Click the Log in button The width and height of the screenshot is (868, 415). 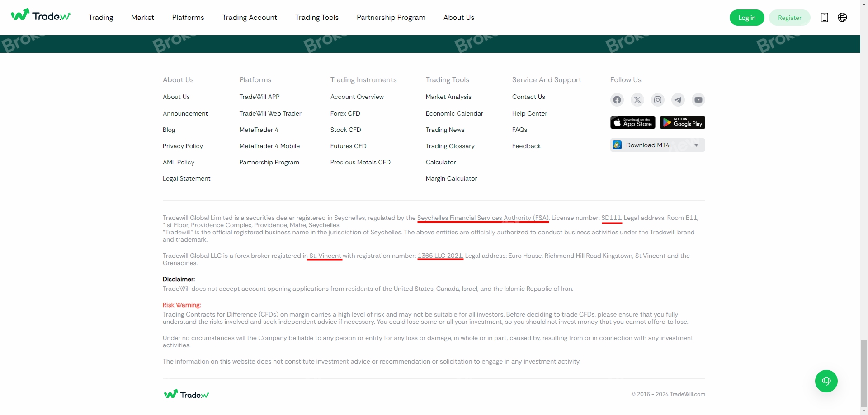point(746,18)
